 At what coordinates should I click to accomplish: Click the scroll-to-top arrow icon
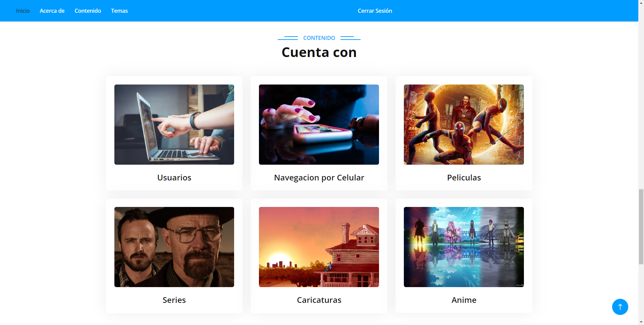pyautogui.click(x=620, y=307)
